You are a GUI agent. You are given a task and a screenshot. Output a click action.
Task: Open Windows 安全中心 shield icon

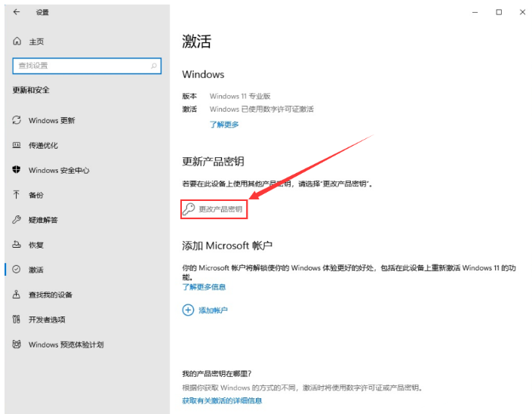17,170
